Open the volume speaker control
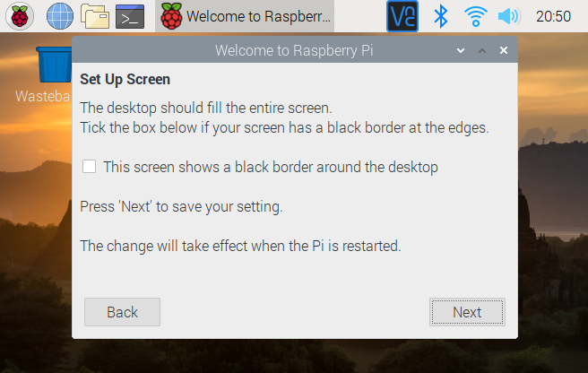 [x=509, y=16]
